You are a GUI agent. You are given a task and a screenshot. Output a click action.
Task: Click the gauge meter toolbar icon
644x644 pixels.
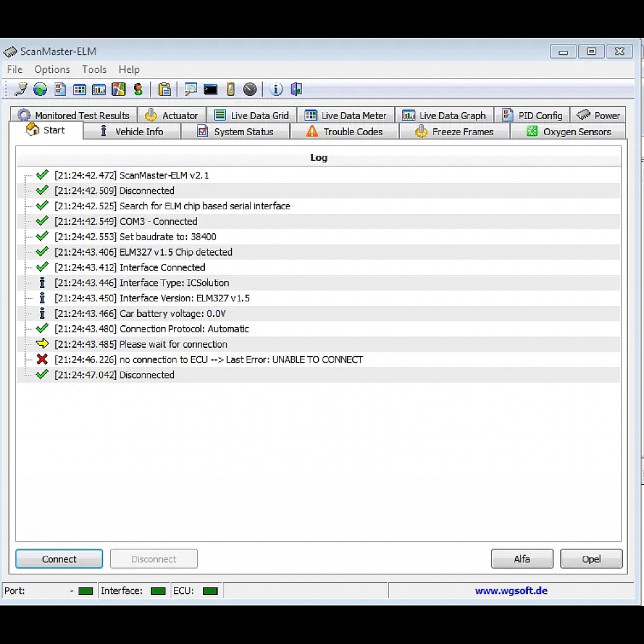tap(249, 89)
